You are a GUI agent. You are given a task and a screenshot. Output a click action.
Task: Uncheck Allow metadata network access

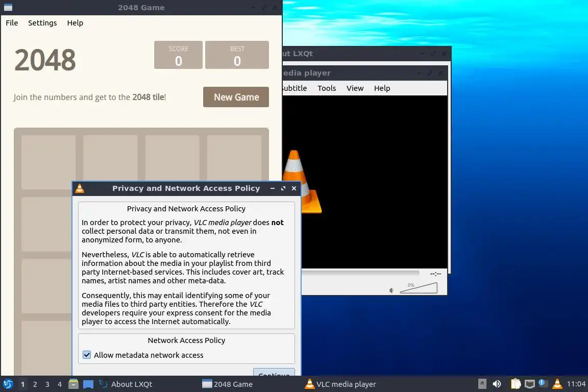(x=87, y=355)
